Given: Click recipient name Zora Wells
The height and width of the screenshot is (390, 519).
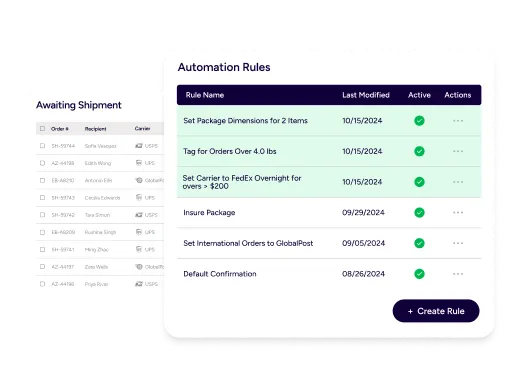Looking at the screenshot, I should pyautogui.click(x=96, y=267).
